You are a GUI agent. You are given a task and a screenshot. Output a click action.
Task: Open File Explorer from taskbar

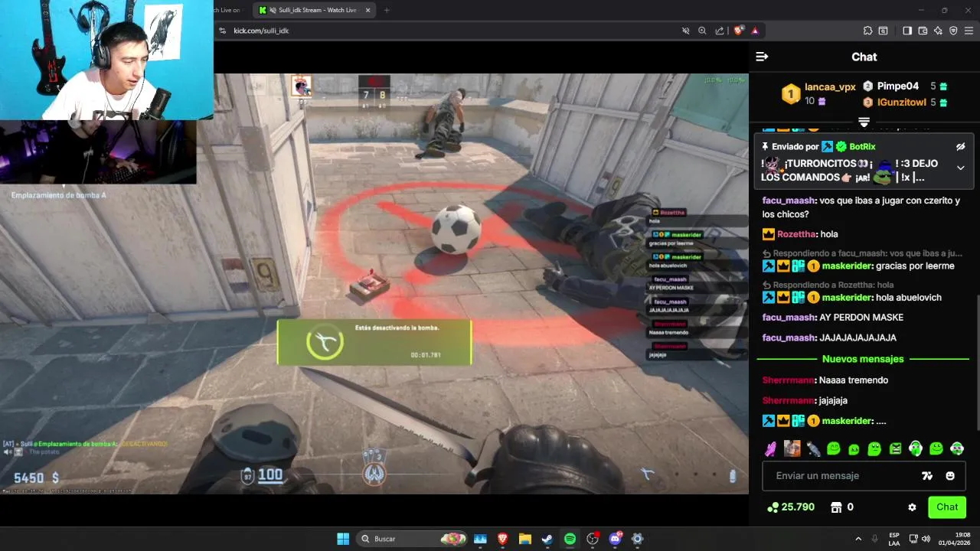click(525, 539)
